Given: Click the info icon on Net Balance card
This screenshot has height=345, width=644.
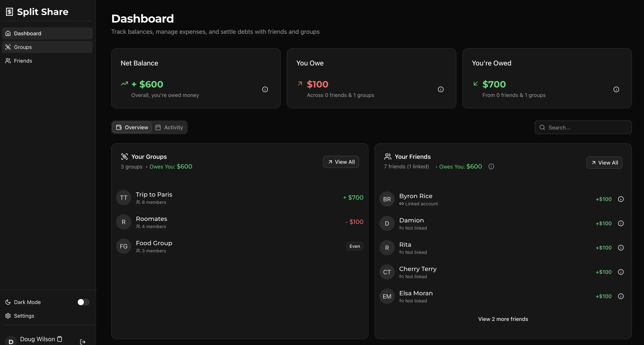Looking at the screenshot, I should click(x=265, y=89).
